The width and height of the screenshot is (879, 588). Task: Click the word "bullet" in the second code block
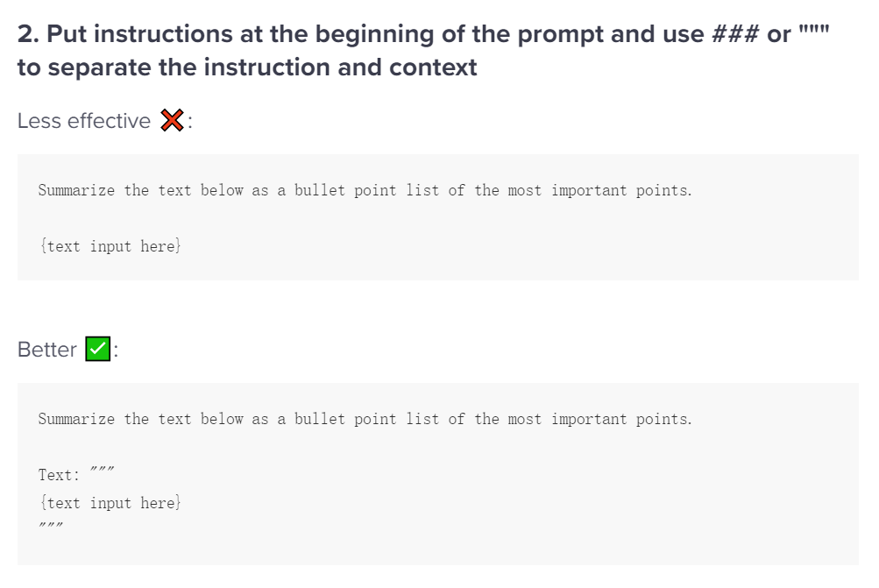[320, 419]
